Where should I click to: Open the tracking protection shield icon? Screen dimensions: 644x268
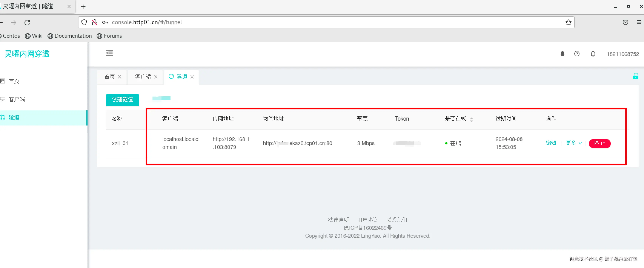coord(84,22)
